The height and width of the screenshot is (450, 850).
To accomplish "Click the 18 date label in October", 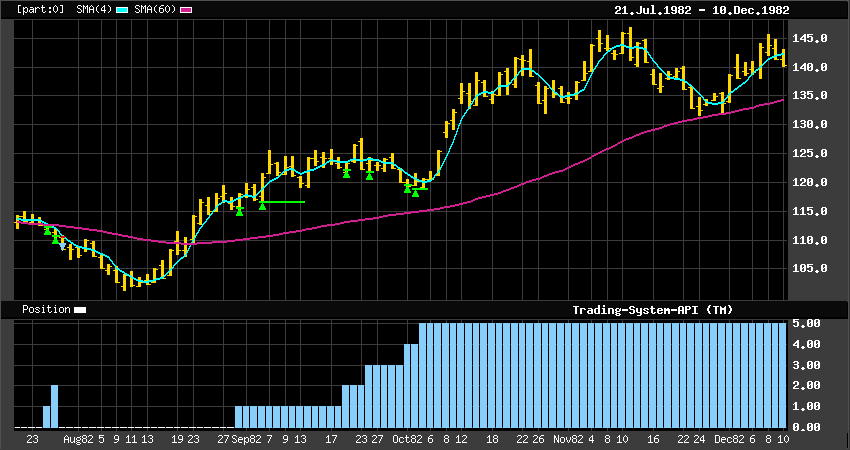I will [x=492, y=439].
